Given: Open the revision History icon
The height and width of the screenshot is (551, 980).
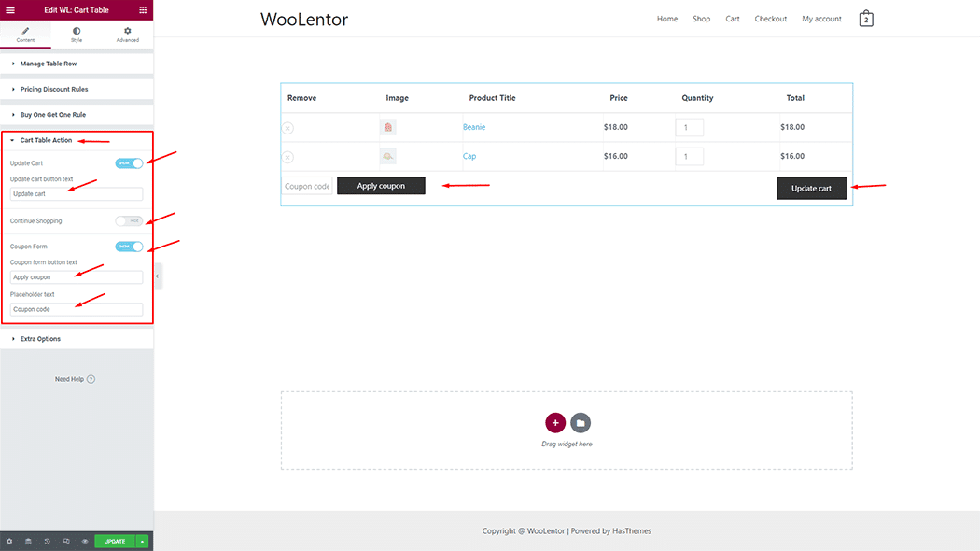Looking at the screenshot, I should (47, 541).
